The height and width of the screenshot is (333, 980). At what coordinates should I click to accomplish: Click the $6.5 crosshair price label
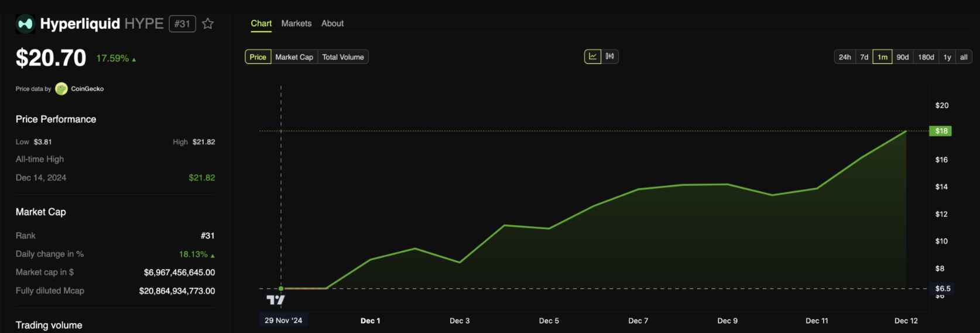point(943,288)
